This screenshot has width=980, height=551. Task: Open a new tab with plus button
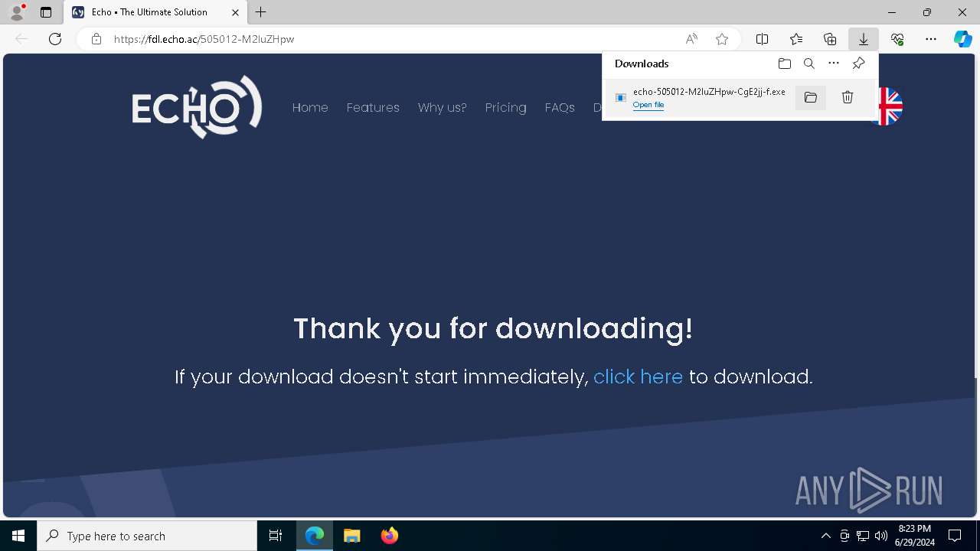pos(261,12)
